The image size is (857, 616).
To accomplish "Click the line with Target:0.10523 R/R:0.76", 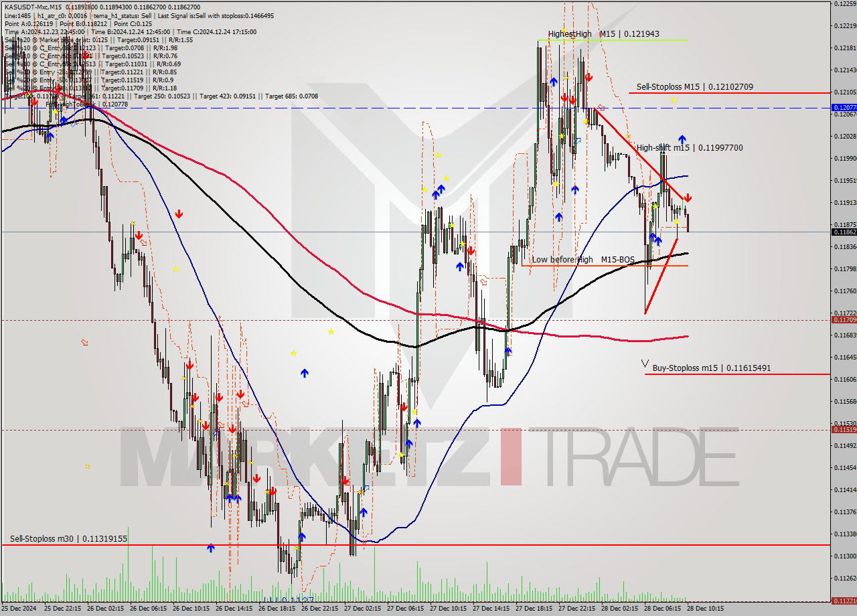I will tap(90, 56).
